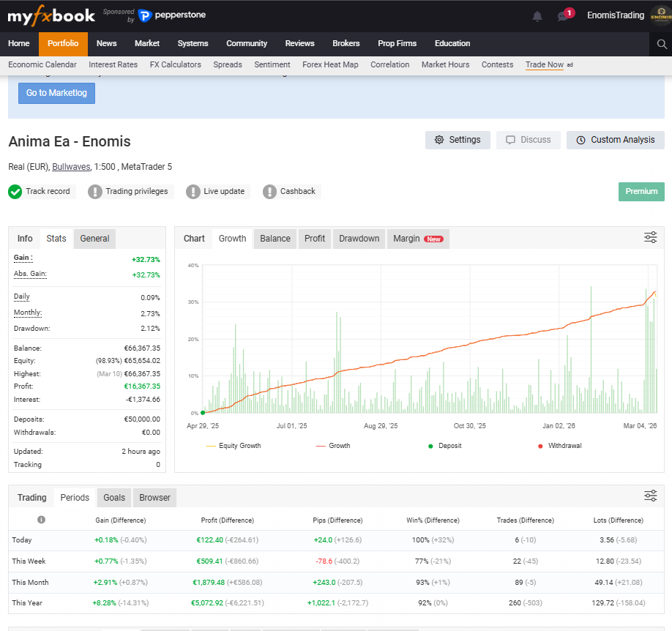Expand the Brokers navigation menu
The height and width of the screenshot is (631, 672).
click(x=346, y=44)
